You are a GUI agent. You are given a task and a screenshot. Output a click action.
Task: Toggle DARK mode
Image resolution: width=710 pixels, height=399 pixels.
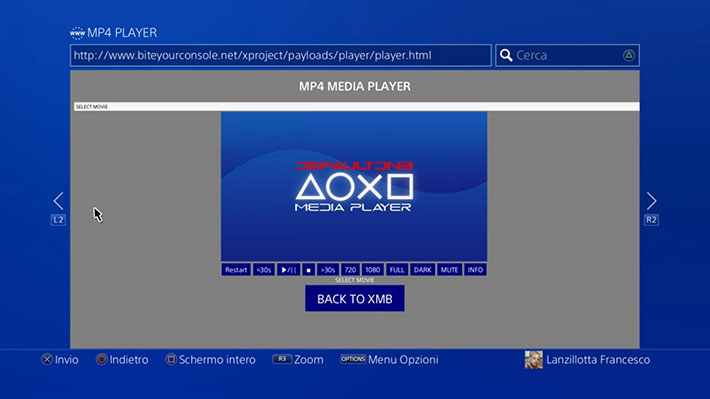coord(422,270)
